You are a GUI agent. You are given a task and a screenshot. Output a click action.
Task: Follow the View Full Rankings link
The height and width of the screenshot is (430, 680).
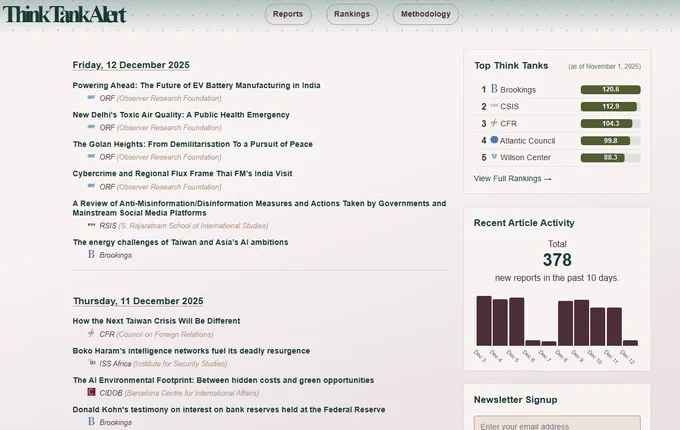pyautogui.click(x=513, y=179)
